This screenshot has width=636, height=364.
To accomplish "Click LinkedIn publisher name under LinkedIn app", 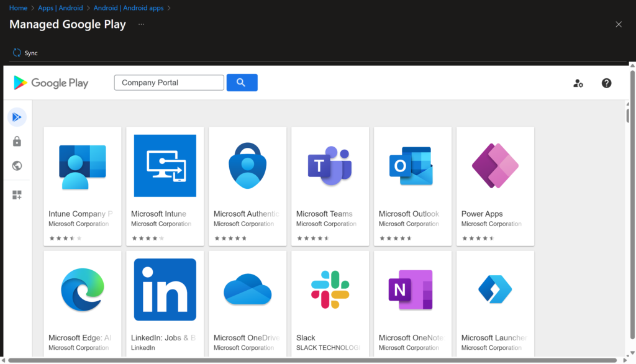I will (143, 348).
